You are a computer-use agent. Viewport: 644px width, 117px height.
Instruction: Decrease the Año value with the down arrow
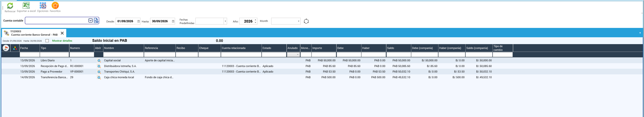(255, 23)
